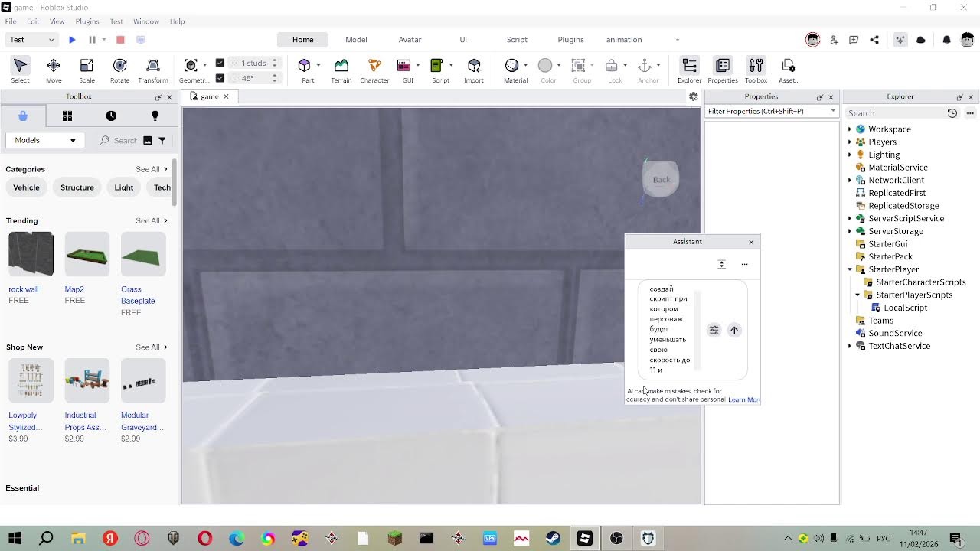Open the Character tool

click(374, 70)
